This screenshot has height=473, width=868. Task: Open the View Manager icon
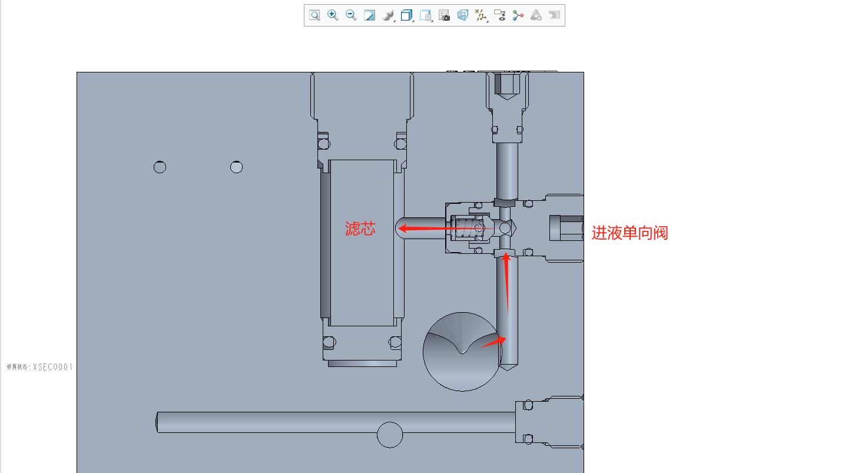[426, 15]
